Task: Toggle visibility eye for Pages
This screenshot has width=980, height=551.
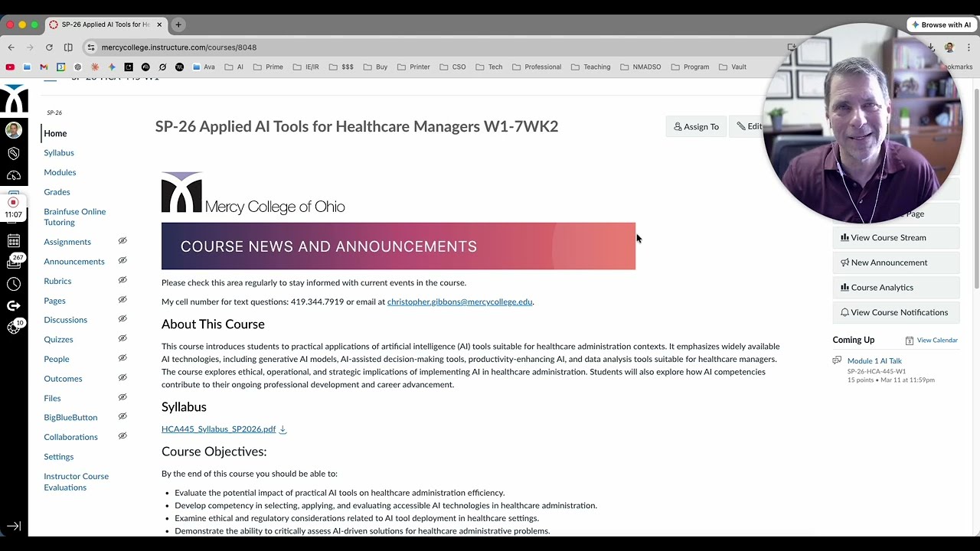Action: pyautogui.click(x=122, y=300)
